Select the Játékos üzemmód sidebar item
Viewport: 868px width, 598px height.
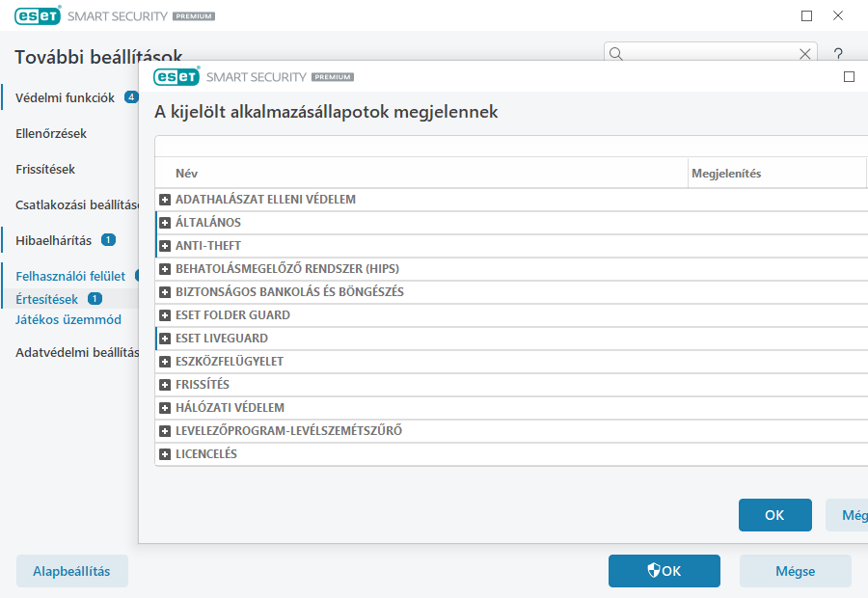68,319
